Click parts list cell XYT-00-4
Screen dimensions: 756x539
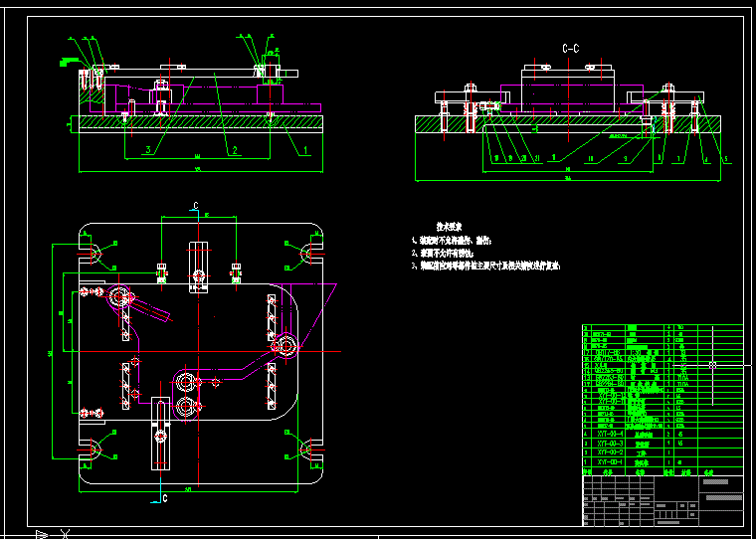611,434
